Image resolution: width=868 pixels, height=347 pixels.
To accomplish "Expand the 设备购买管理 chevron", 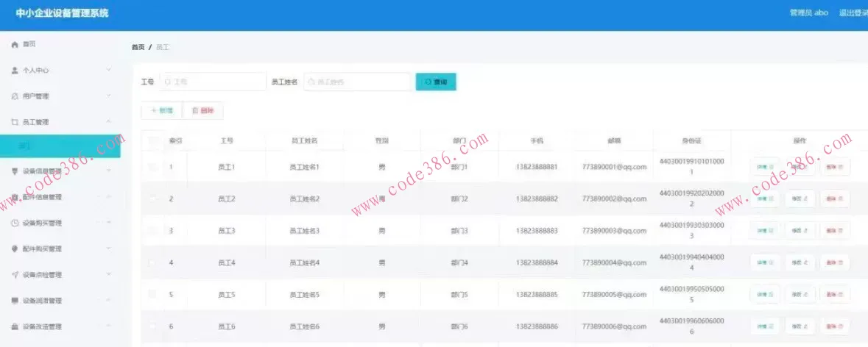I will tap(109, 223).
